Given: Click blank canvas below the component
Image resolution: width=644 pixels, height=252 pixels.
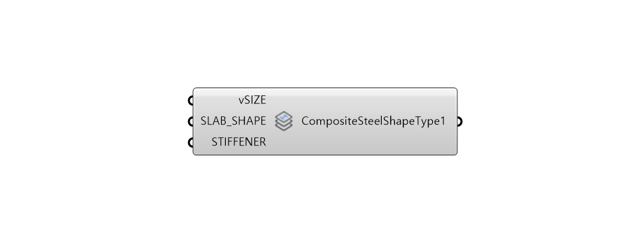Looking at the screenshot, I should point(324,206).
